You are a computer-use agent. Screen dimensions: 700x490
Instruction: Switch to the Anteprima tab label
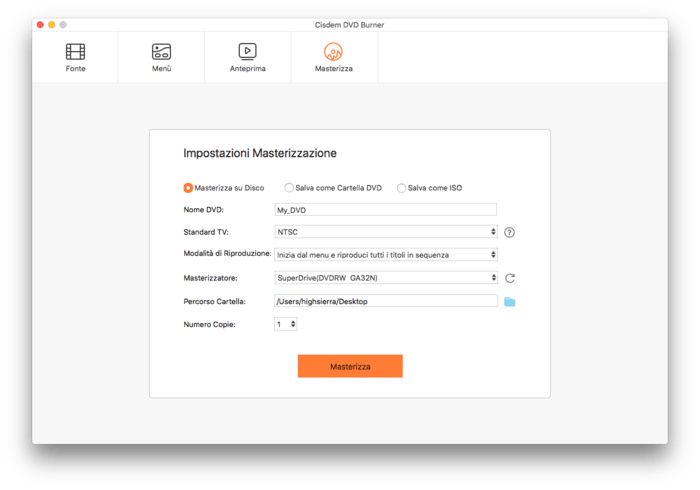pyautogui.click(x=247, y=69)
